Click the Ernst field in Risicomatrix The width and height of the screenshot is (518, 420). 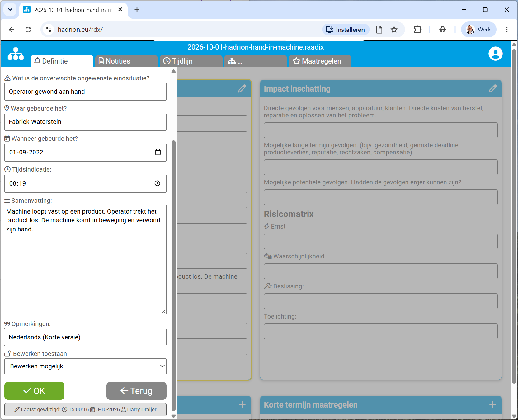pos(381,241)
